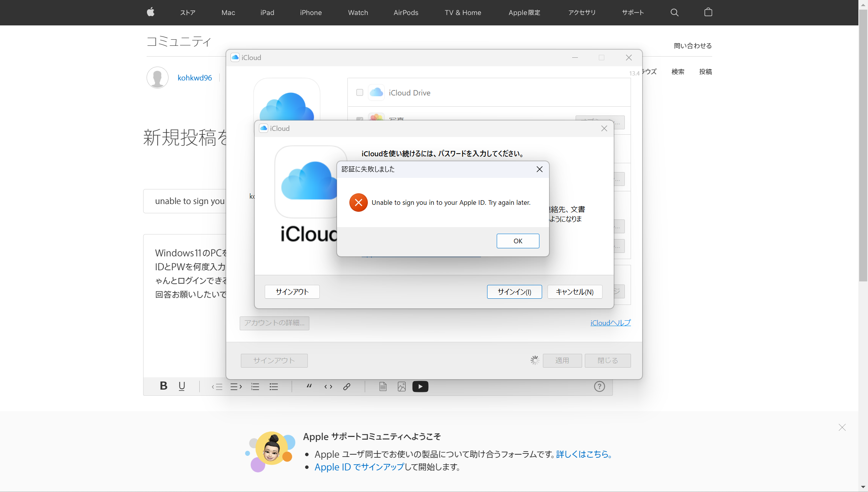
Task: Open the Mac menu item
Action: click(228, 13)
